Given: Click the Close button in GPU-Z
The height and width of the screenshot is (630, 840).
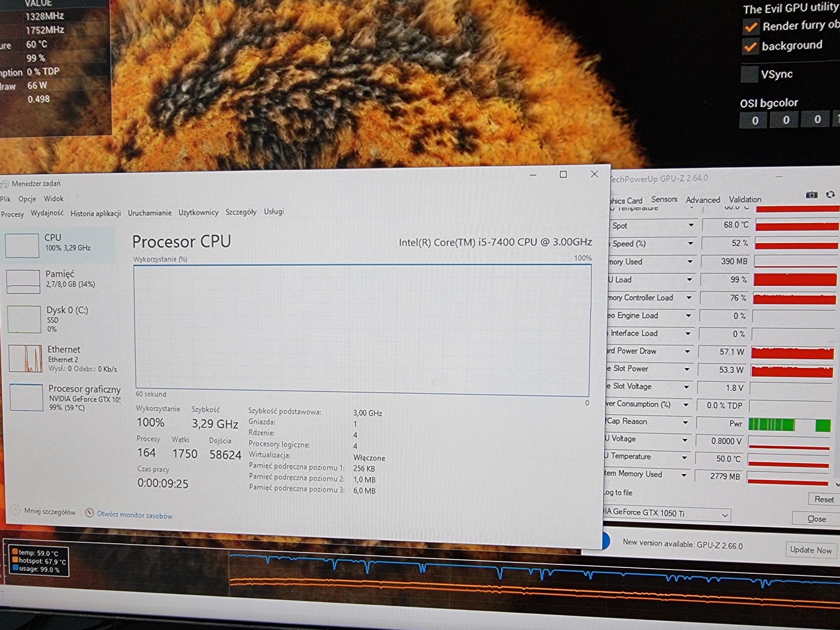Looking at the screenshot, I should 816,519.
